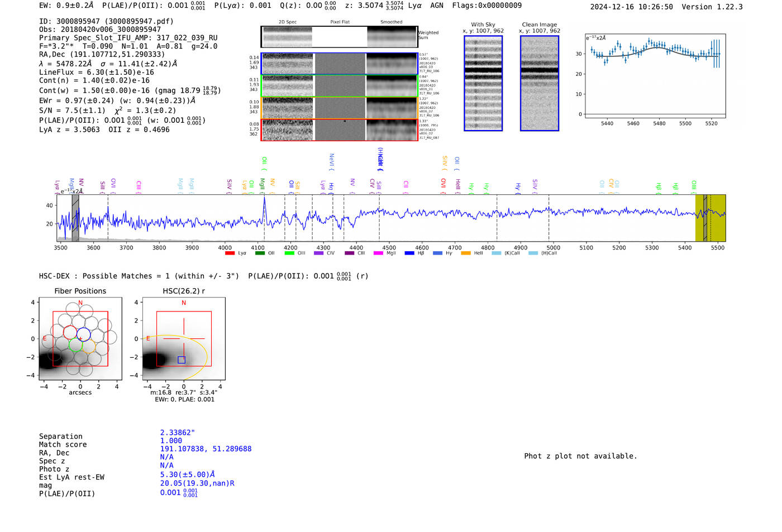Select the Weighted Sum 2D spectrum strip

click(339, 37)
